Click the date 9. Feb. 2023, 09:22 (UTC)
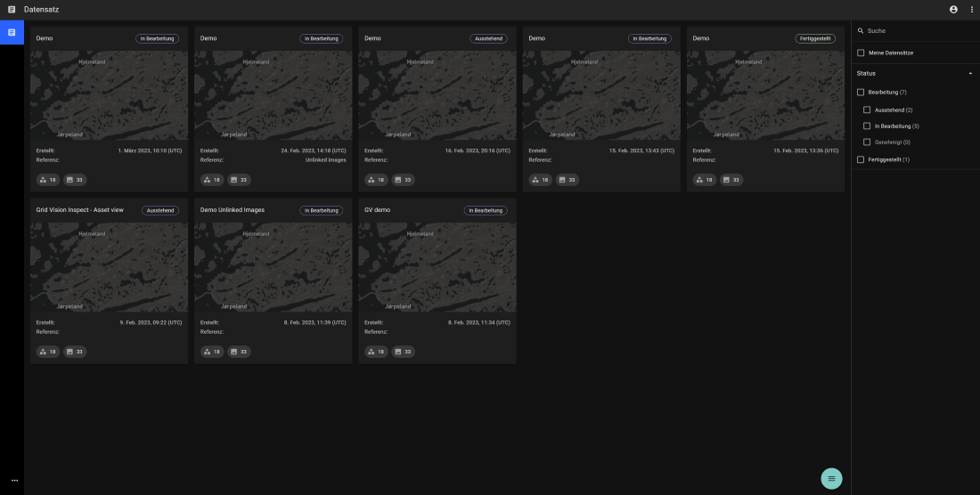 (151, 322)
